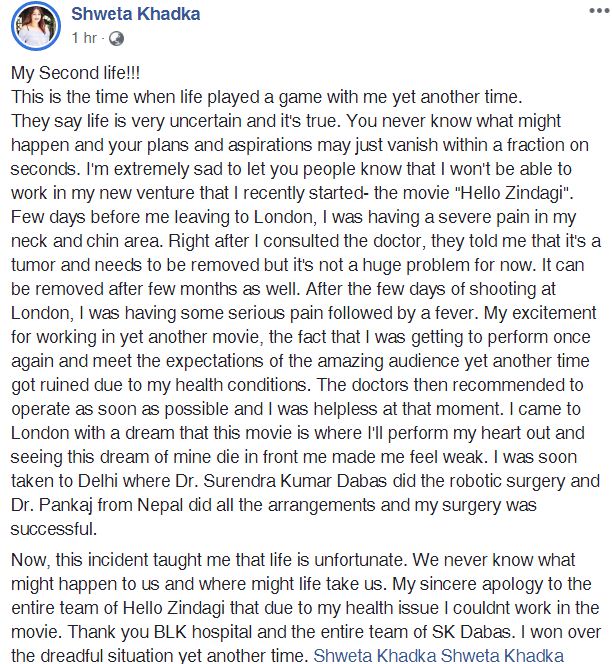This screenshot has height=664, width=612.
Task: Open the post options three-dot menu
Action: click(x=599, y=11)
